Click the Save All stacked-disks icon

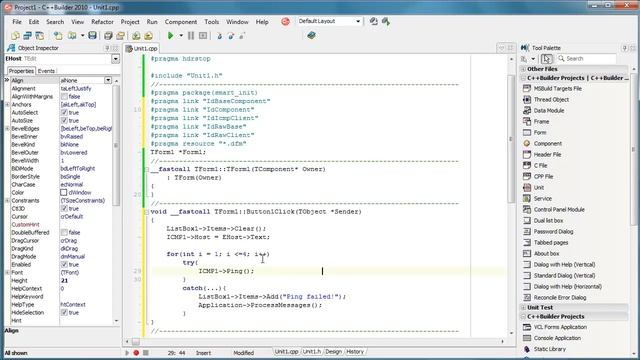(108, 36)
